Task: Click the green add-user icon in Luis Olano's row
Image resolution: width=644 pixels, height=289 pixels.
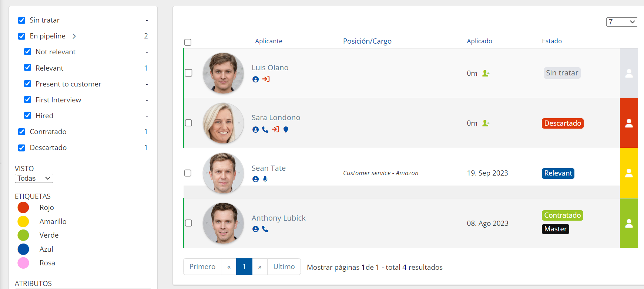Action: [486, 74]
